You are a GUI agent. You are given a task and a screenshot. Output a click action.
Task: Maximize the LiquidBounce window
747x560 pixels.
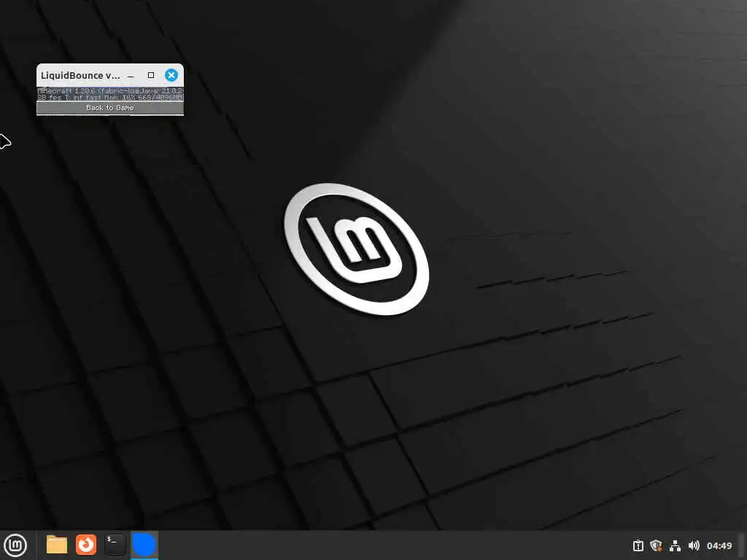pyautogui.click(x=151, y=75)
